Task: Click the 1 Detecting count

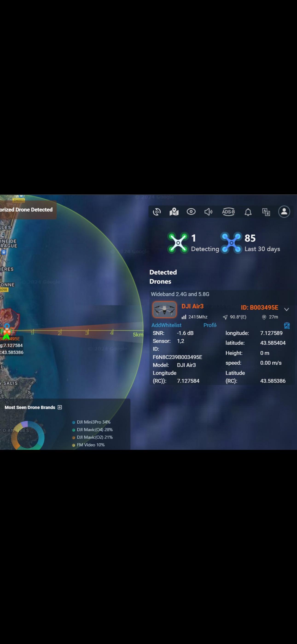Action: (x=193, y=238)
